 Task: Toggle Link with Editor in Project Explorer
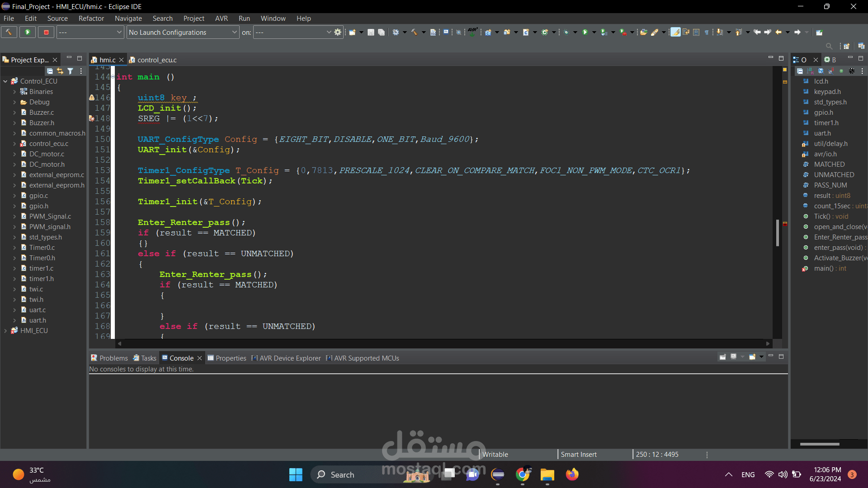60,71
